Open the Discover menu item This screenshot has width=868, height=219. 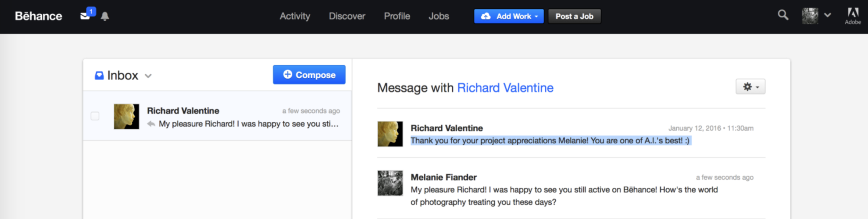347,16
